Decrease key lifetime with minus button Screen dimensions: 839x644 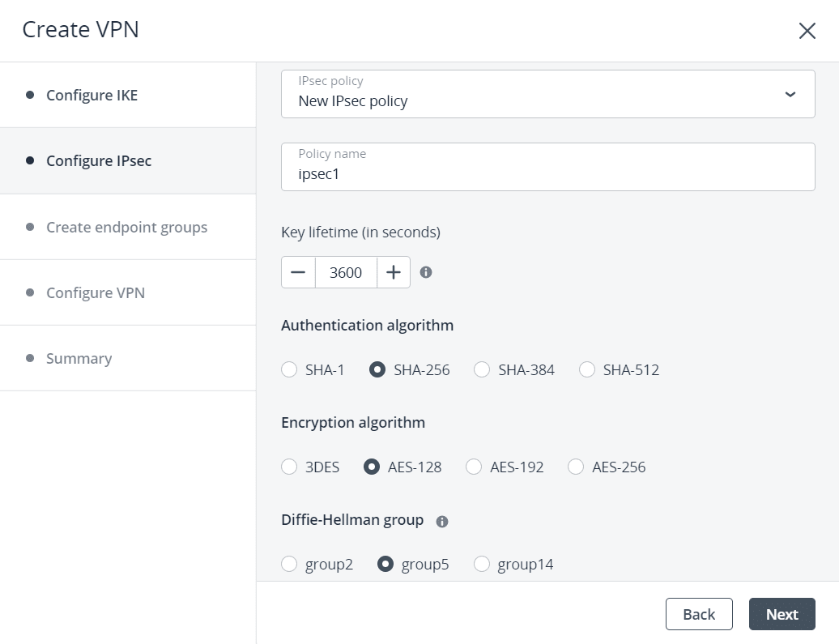[x=298, y=272]
